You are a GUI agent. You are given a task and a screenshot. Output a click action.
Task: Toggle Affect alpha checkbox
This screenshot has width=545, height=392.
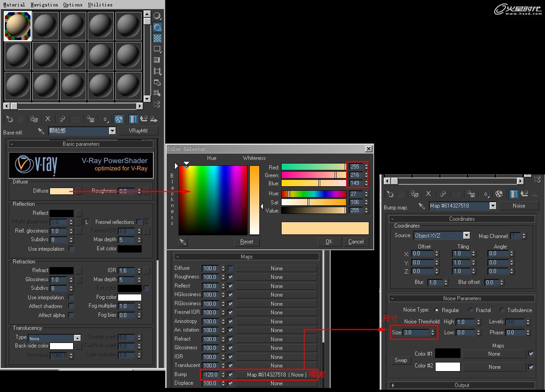(71, 315)
